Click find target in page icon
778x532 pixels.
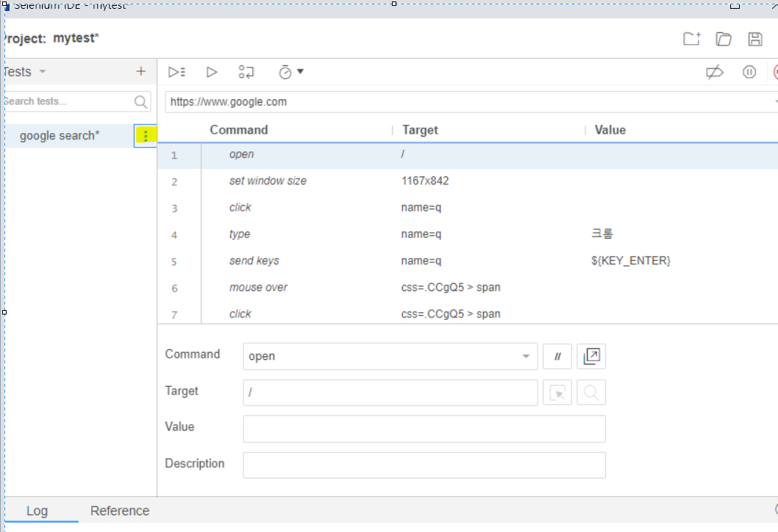591,392
